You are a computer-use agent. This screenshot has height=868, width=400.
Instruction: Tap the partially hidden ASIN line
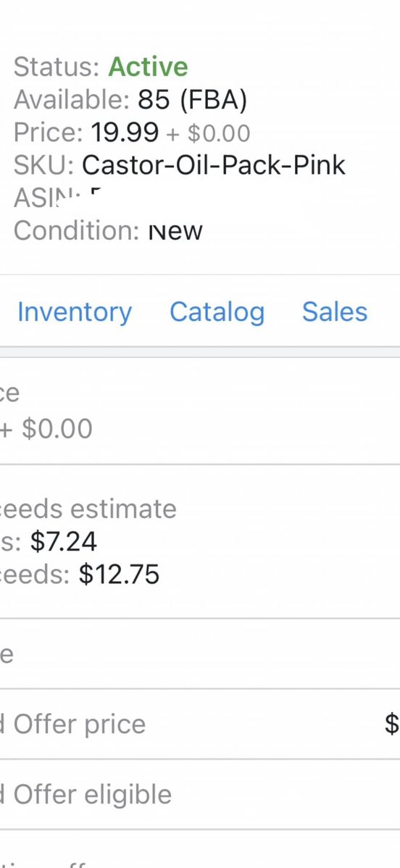pyautogui.click(x=58, y=199)
